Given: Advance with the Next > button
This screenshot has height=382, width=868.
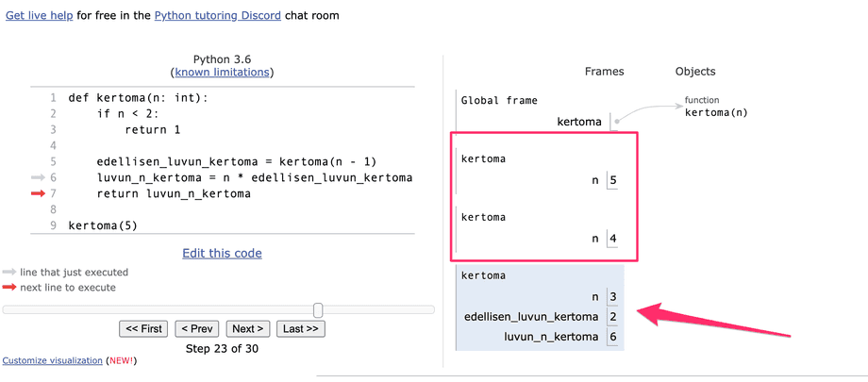Looking at the screenshot, I should click(248, 328).
